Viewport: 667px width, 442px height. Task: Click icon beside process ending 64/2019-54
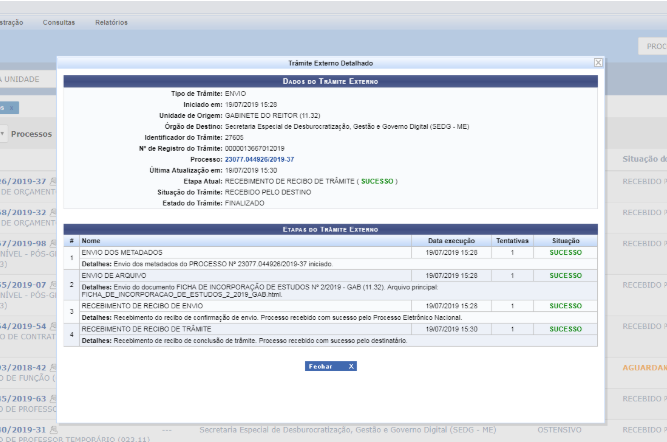pyautogui.click(x=53, y=326)
